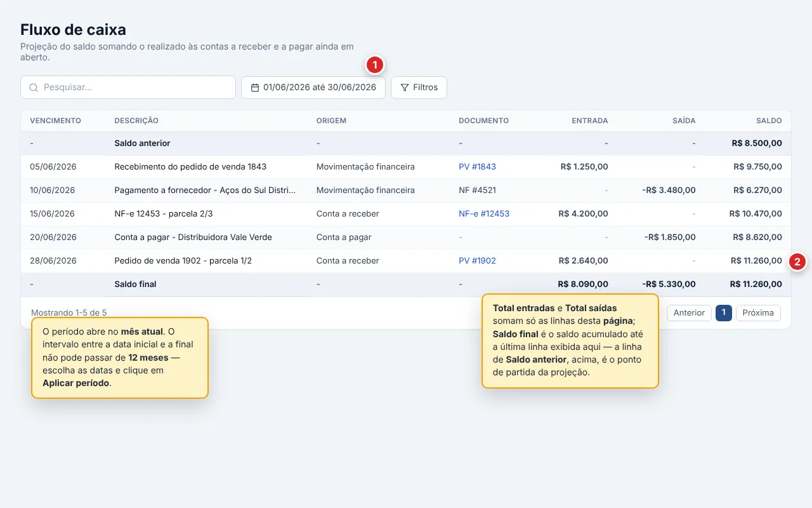Click outflow value -R$ 3.480,00

670,190
